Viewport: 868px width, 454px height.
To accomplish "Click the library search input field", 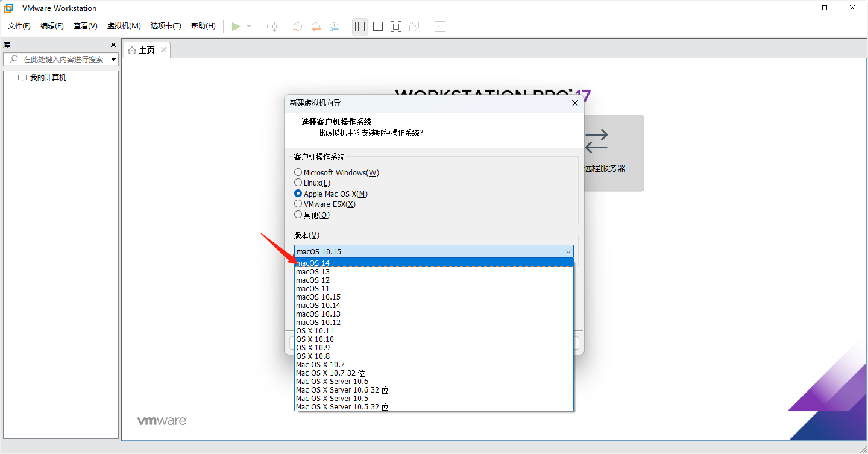I will tap(64, 59).
